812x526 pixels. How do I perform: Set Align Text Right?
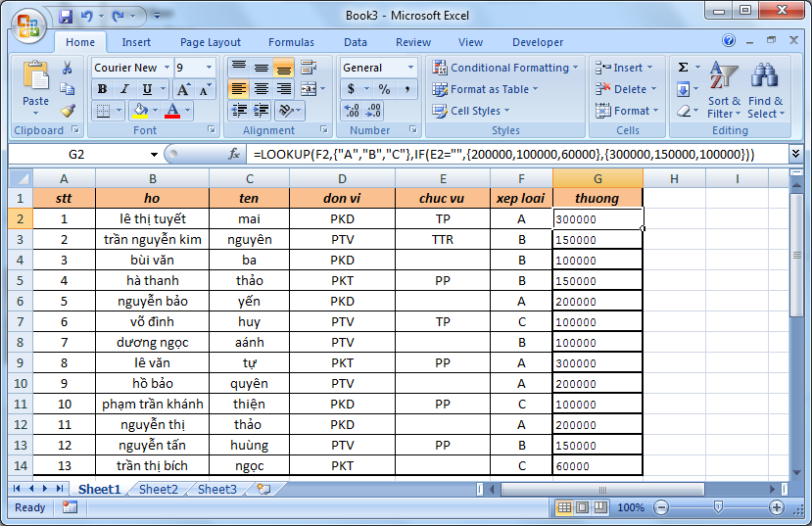[283, 89]
